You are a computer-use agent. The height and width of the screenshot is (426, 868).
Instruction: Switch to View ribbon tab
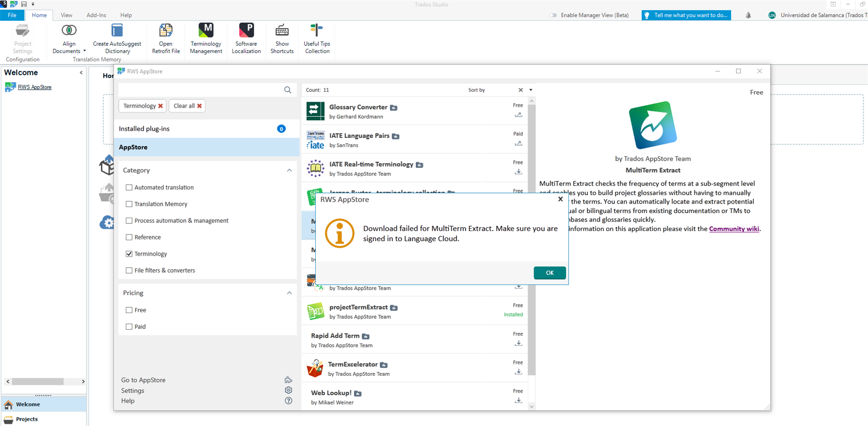[x=67, y=15]
